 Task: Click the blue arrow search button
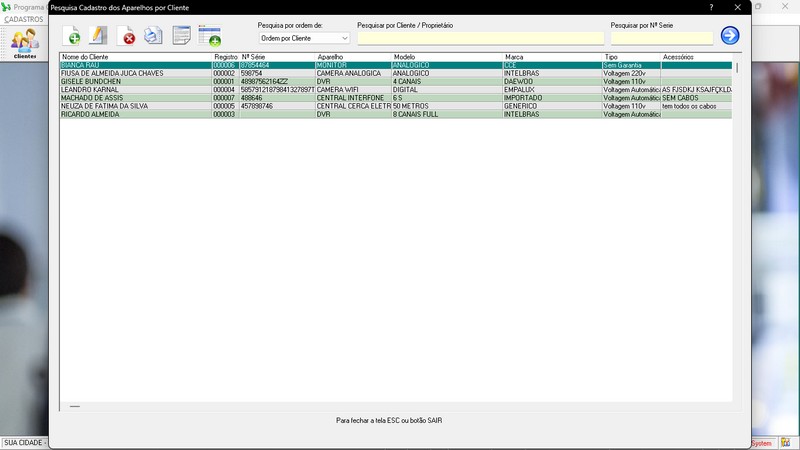click(x=730, y=35)
